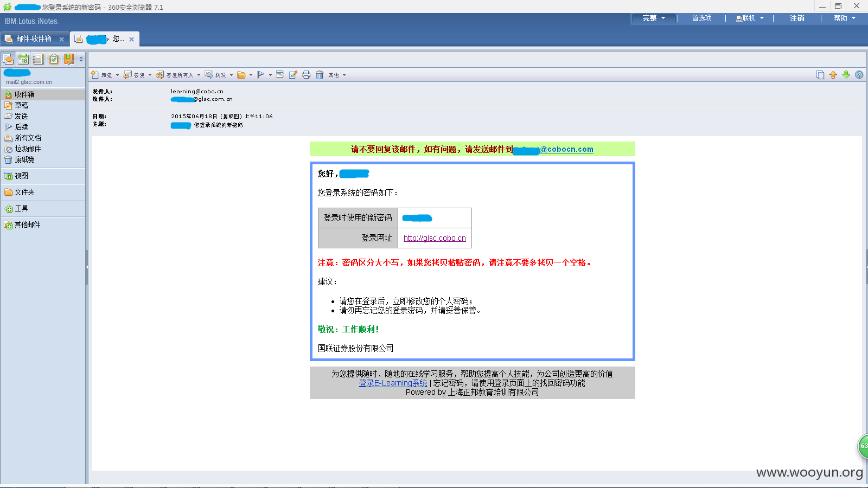868x488 pixels.
Task: Close the open message tab
Action: 131,39
